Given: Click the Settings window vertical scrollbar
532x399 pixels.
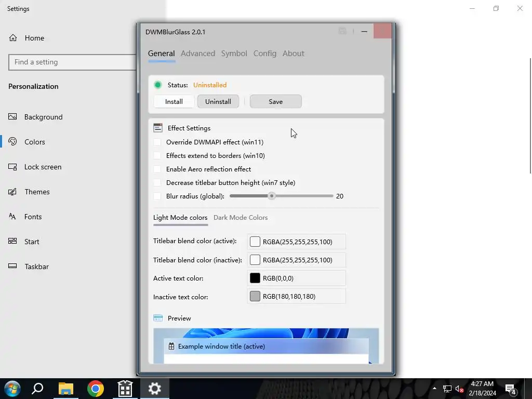Looking at the screenshot, I should coord(530,115).
